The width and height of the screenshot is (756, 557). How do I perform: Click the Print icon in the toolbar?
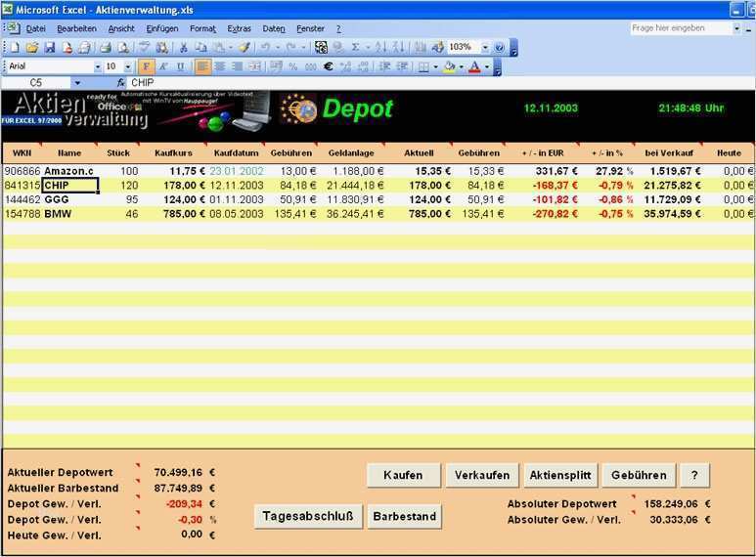(106, 47)
